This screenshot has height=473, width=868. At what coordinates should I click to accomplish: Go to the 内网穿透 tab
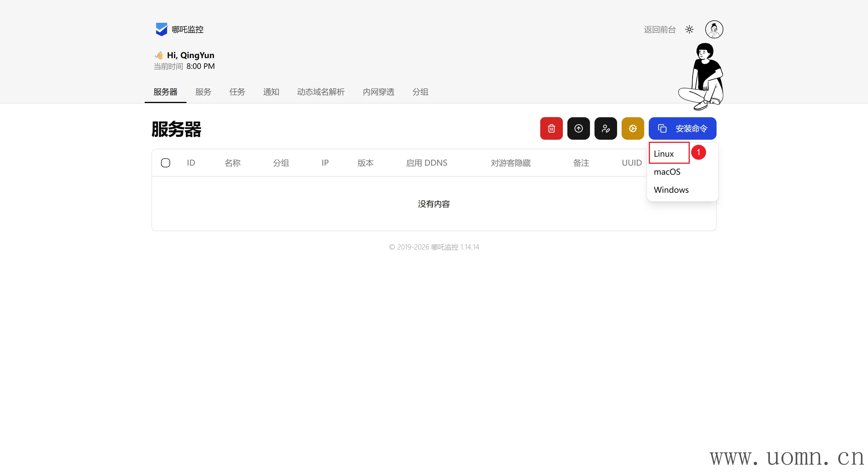378,92
